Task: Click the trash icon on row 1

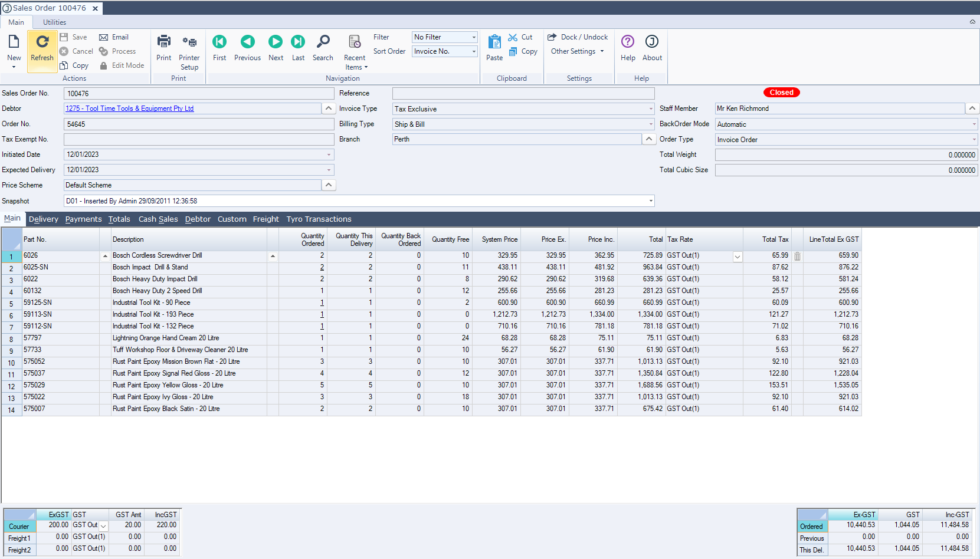Action: (x=797, y=257)
